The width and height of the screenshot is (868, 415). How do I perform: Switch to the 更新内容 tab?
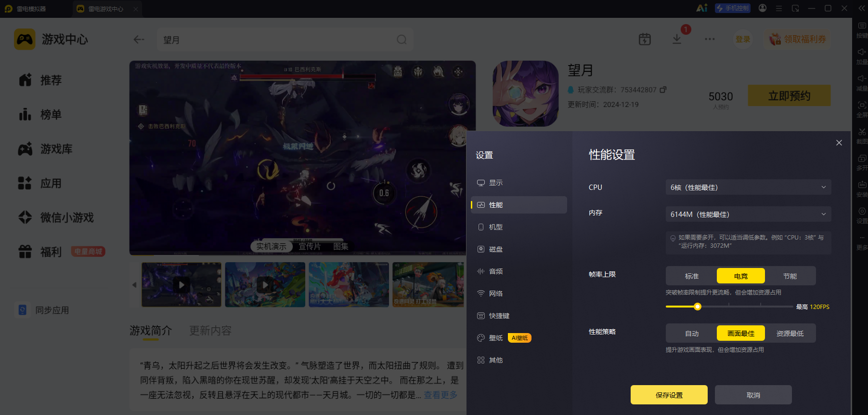point(210,331)
